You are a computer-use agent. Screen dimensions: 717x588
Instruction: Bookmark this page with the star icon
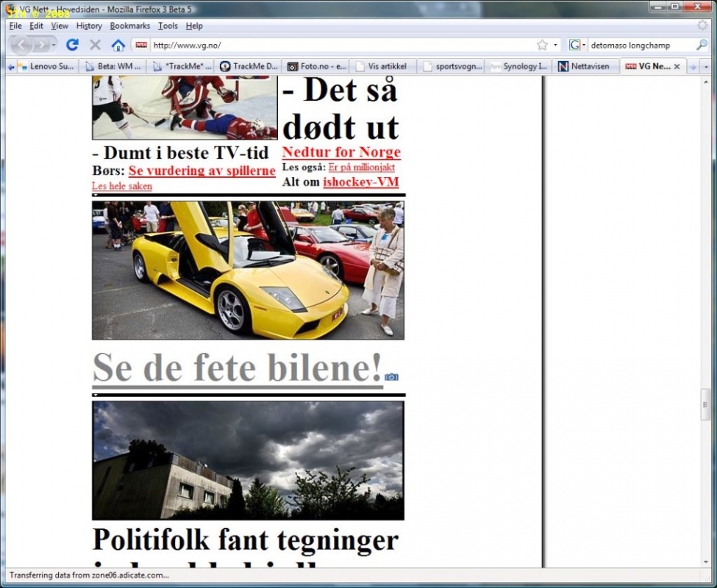pos(542,45)
